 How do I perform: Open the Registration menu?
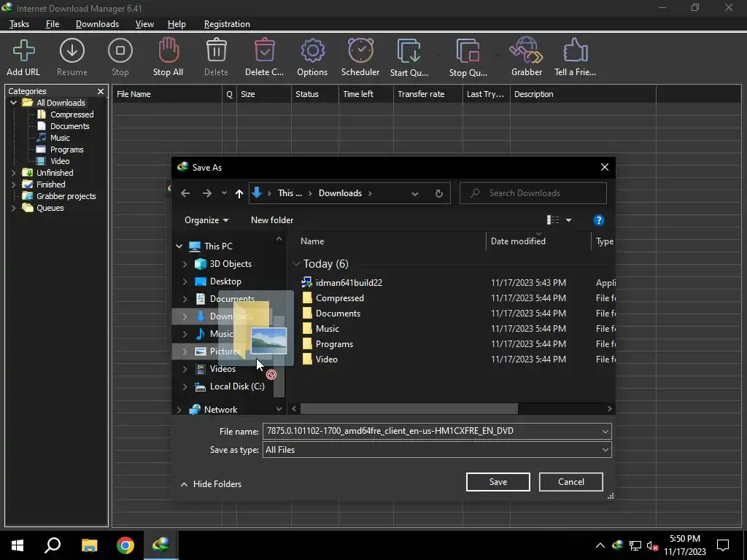227,24
